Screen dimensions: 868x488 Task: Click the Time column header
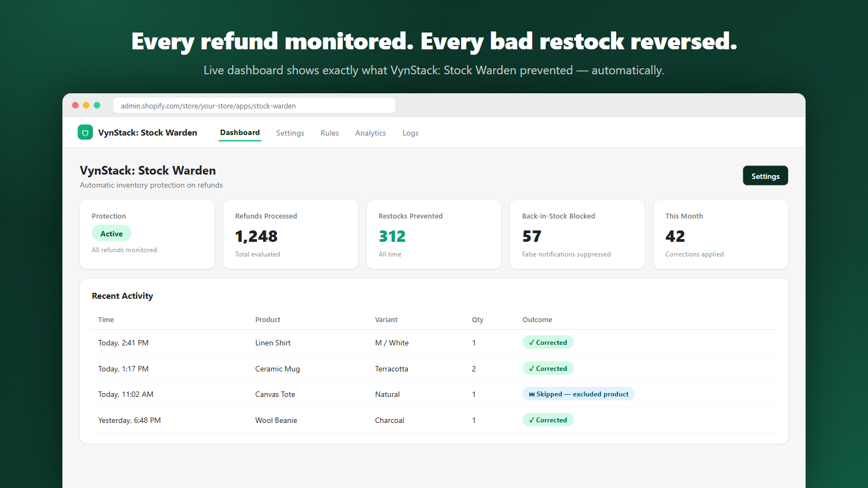click(x=106, y=320)
